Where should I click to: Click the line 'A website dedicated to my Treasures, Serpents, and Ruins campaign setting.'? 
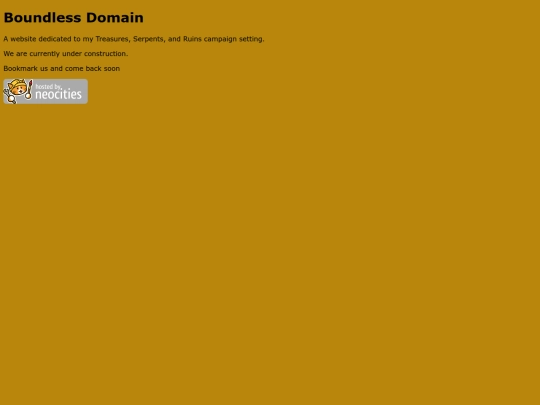tap(134, 39)
